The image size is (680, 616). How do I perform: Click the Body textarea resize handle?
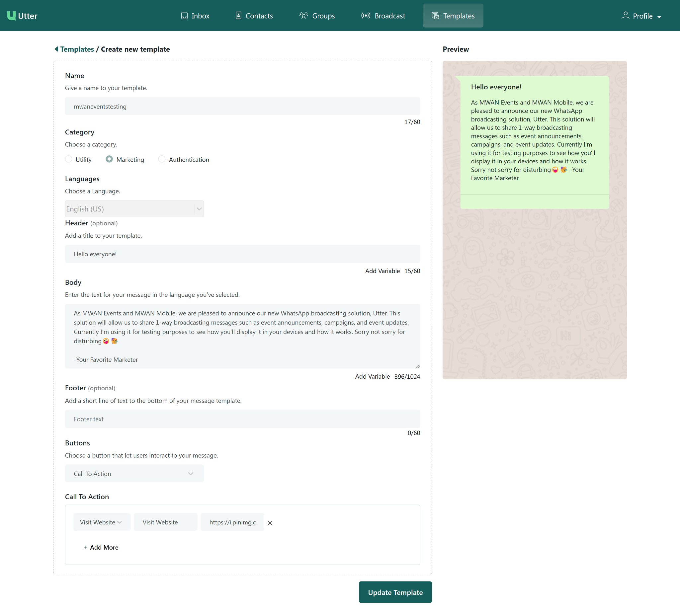(x=418, y=366)
